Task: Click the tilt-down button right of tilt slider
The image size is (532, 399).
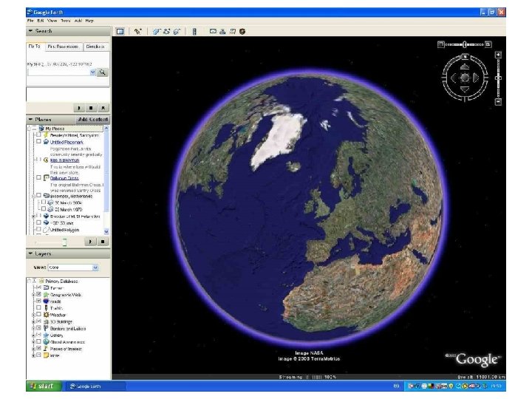Action: (x=488, y=44)
